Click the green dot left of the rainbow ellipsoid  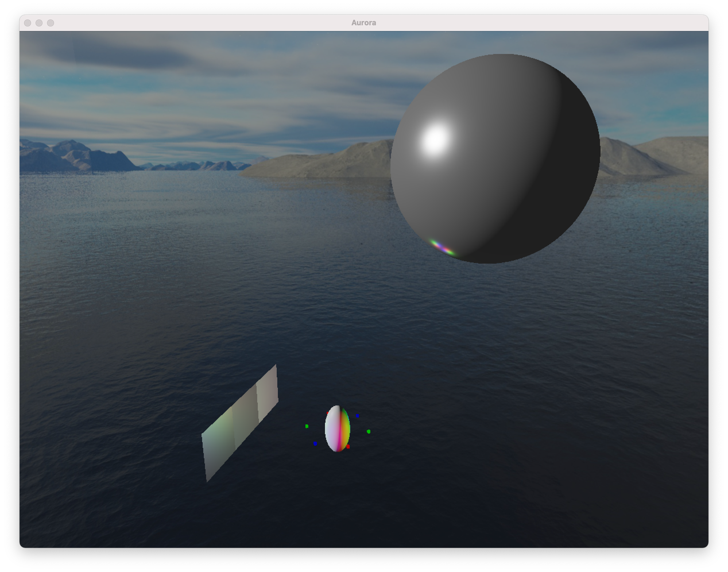pyautogui.click(x=307, y=426)
